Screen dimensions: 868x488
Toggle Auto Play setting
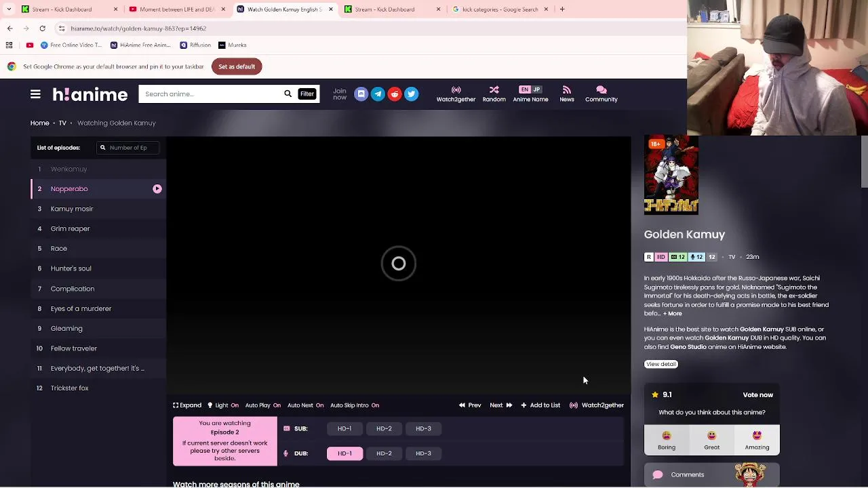tap(263, 405)
